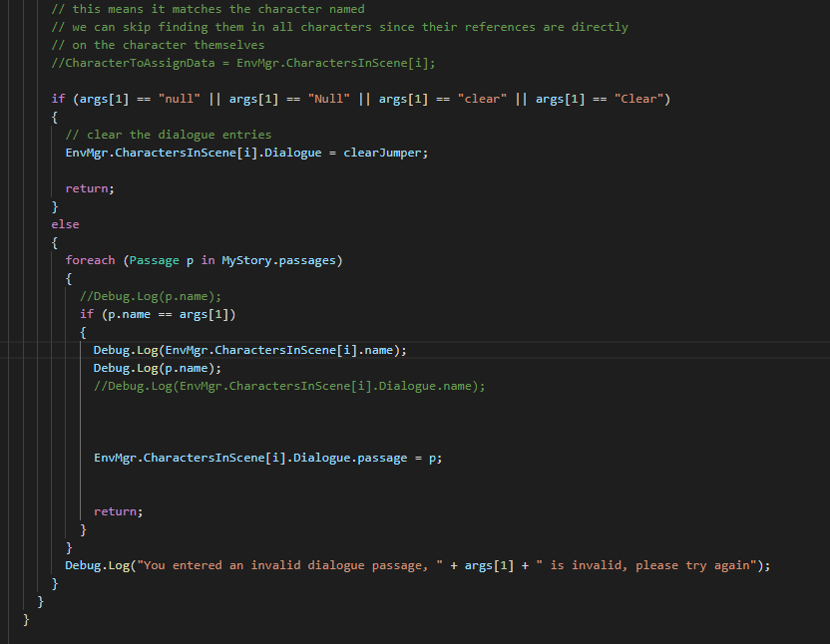Click the string "You entered an invalid dialogue passage, "

click(290, 565)
